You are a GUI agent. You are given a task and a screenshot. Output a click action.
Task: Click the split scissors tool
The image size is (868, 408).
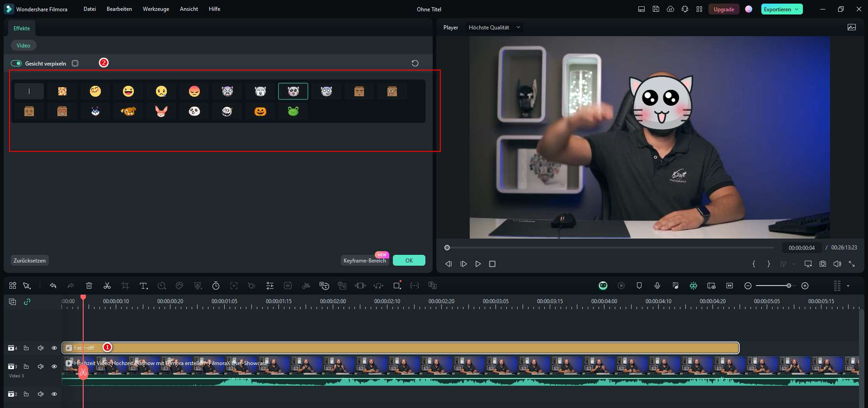pos(107,286)
